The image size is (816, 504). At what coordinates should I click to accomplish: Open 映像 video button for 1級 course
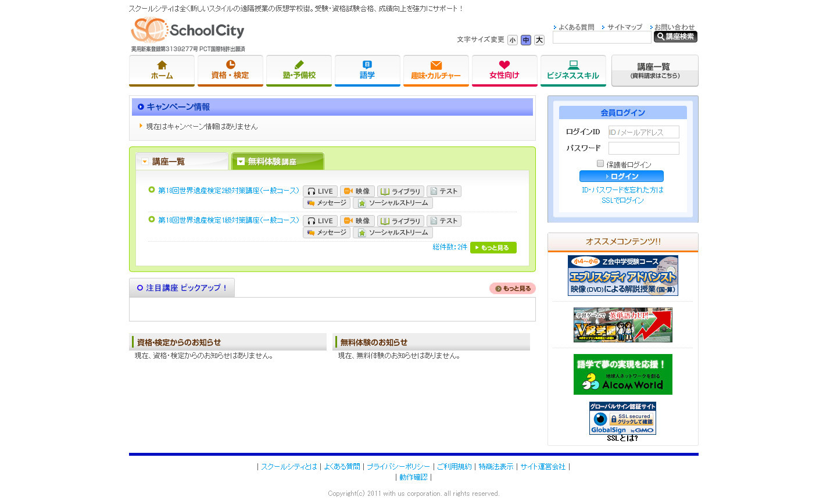pyautogui.click(x=357, y=221)
